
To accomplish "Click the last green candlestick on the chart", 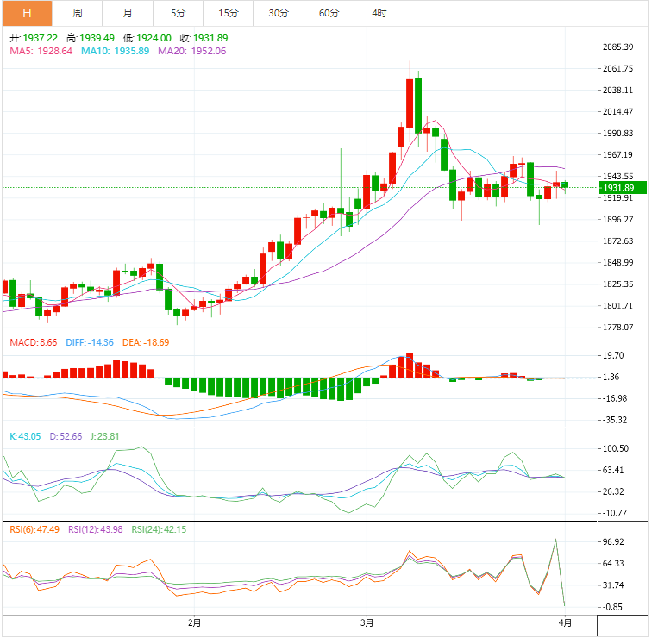I will 565,185.
